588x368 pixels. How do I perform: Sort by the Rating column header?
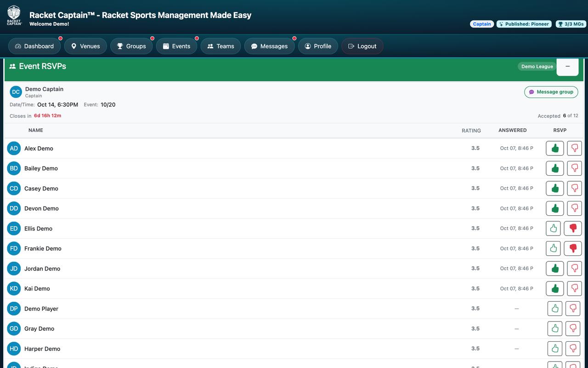pyautogui.click(x=471, y=131)
